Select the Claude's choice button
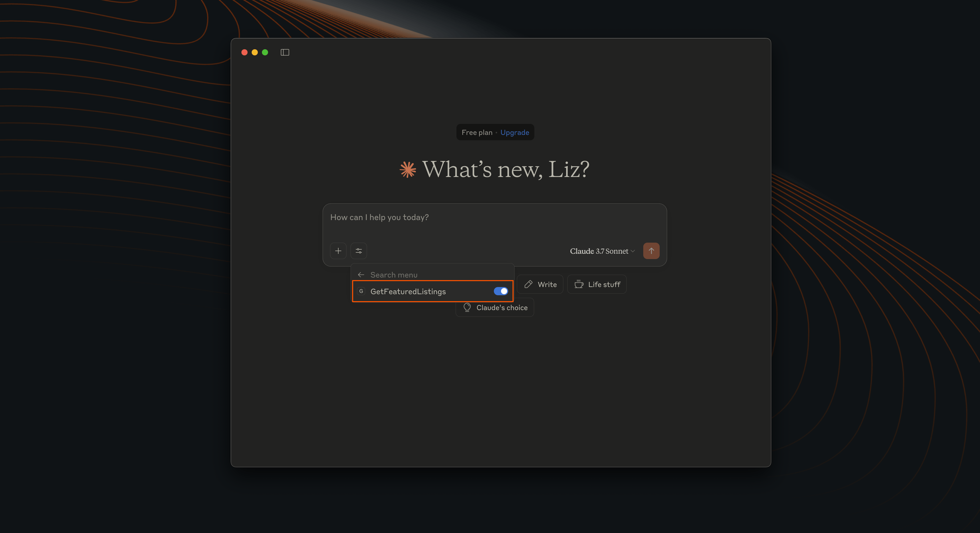 point(495,307)
